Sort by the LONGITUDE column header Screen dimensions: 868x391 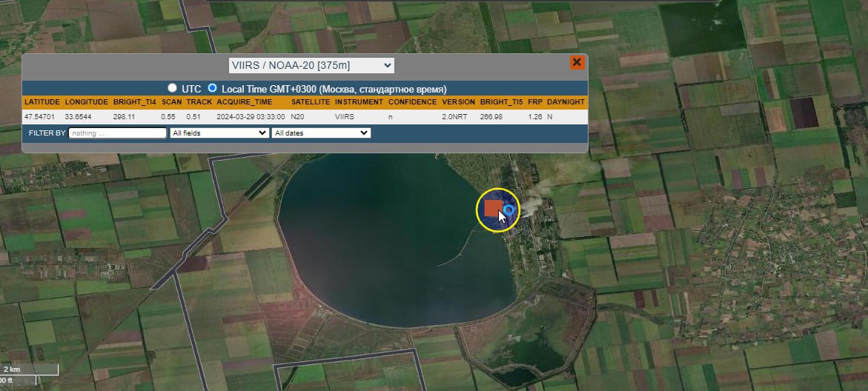point(87,102)
